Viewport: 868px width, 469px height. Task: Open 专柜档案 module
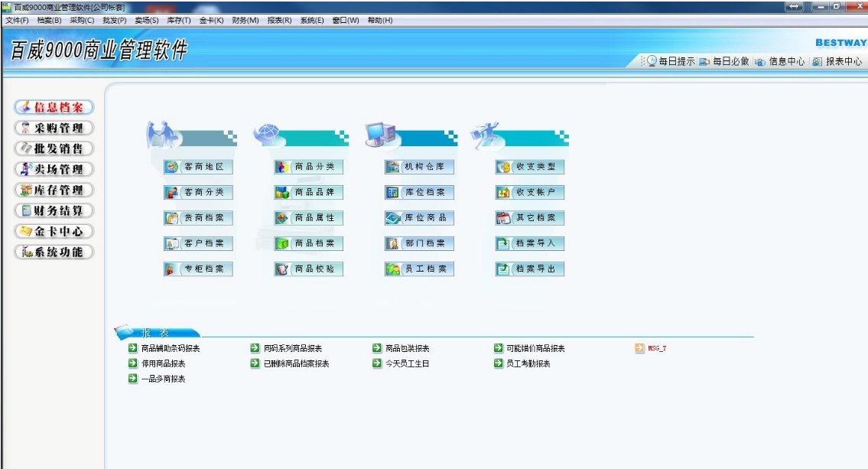click(198, 269)
